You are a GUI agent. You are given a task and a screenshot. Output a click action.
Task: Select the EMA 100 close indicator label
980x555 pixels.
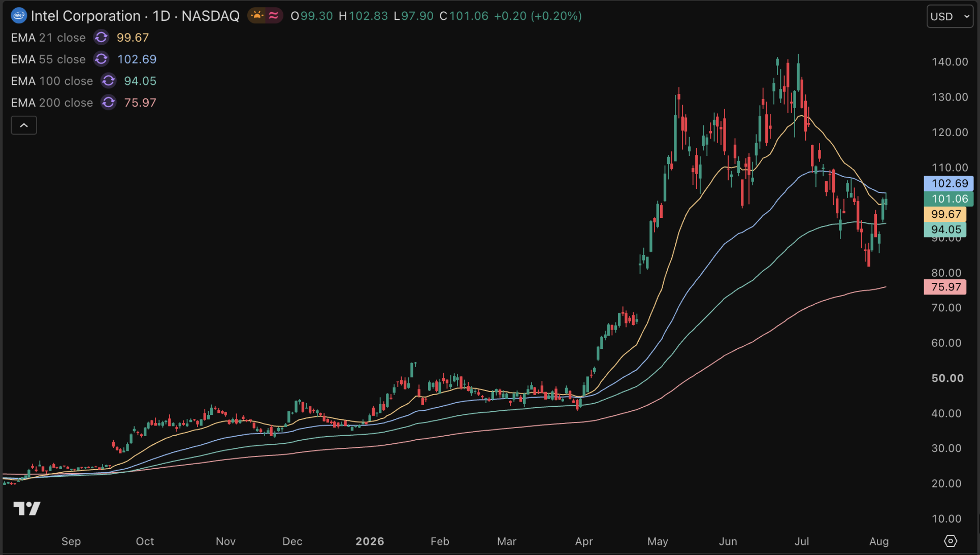[52, 81]
